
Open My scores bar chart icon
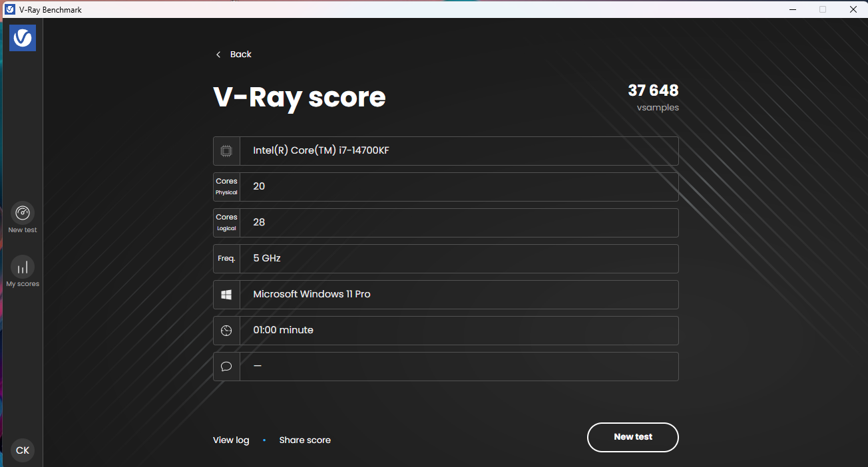click(x=23, y=267)
